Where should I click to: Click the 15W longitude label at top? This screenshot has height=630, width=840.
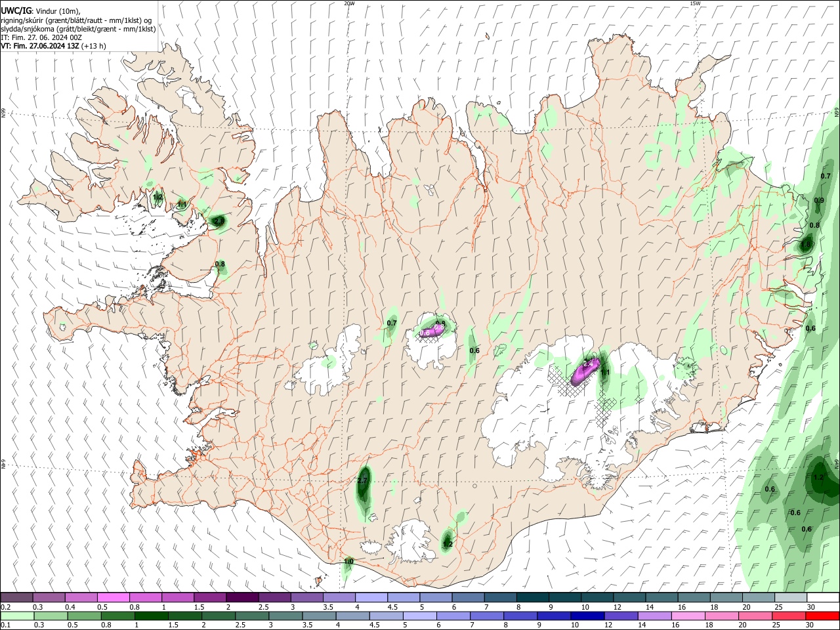696,3
